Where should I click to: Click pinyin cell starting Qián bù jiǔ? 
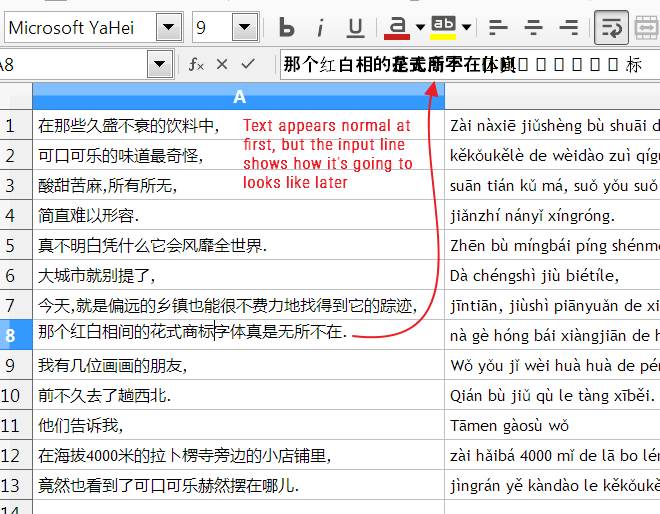coord(552,395)
